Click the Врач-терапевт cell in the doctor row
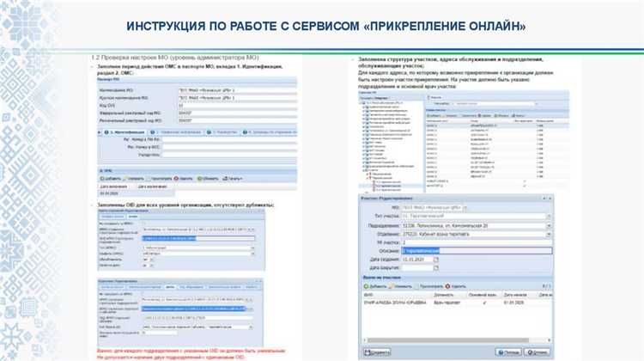644x361 pixels. (x=447, y=303)
